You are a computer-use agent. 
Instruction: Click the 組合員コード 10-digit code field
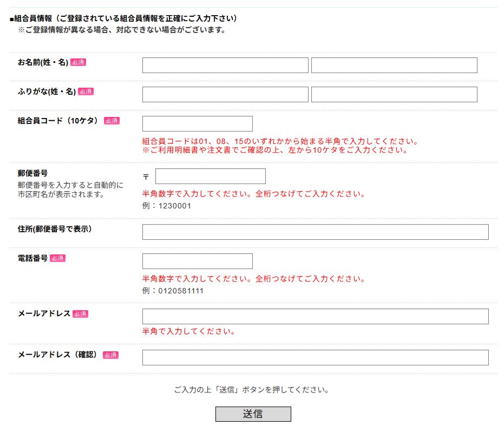[x=197, y=123]
